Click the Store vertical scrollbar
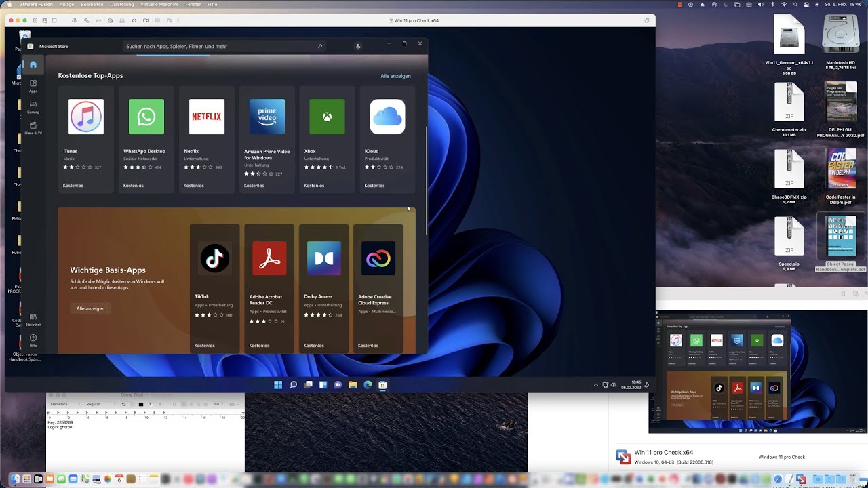Screen dimensions: 868x488 426,180
